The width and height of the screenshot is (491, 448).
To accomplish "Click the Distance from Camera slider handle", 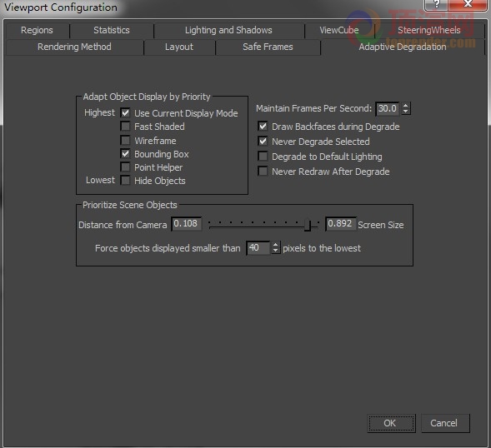I will click(x=308, y=225).
